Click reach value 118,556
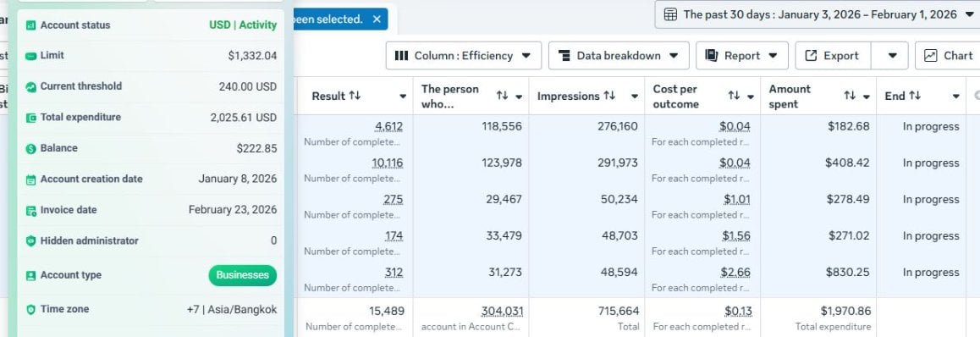980x337 pixels. pyautogui.click(x=502, y=126)
